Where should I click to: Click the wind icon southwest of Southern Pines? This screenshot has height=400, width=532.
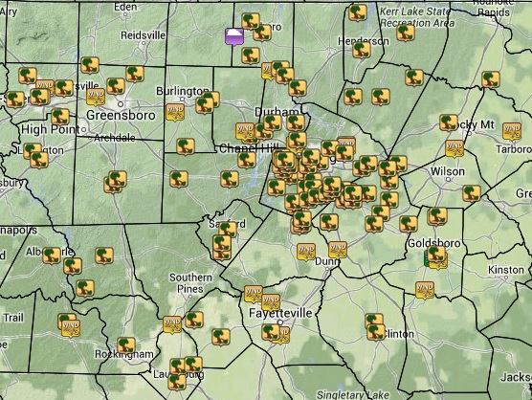172,324
